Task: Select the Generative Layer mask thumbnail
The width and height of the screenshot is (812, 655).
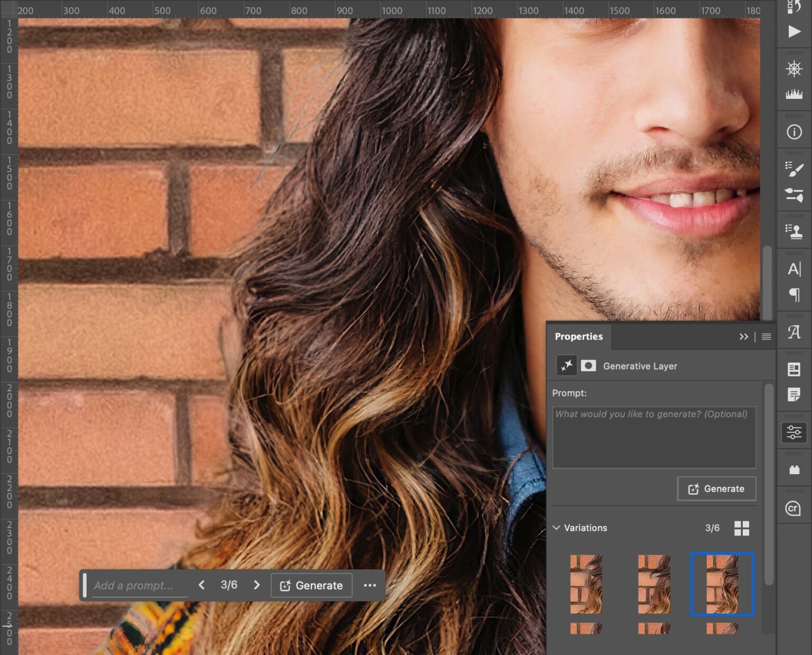Action: coord(588,366)
